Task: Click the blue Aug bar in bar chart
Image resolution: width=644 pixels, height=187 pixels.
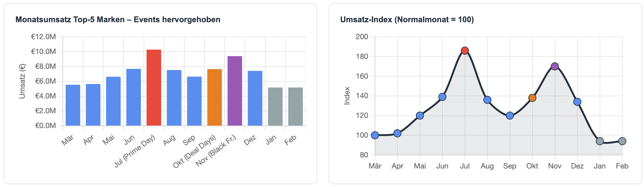Action: 174,98
